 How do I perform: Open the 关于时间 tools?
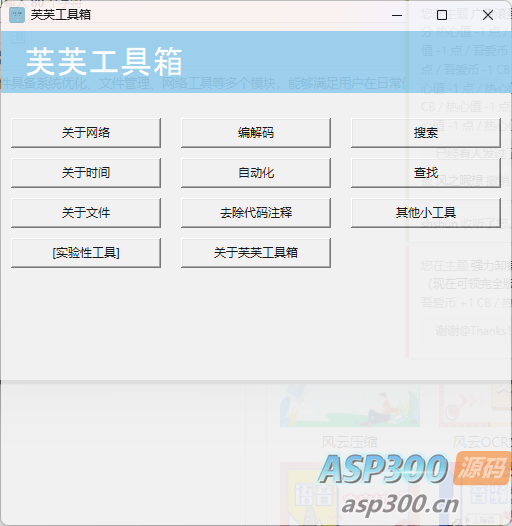pos(86,173)
